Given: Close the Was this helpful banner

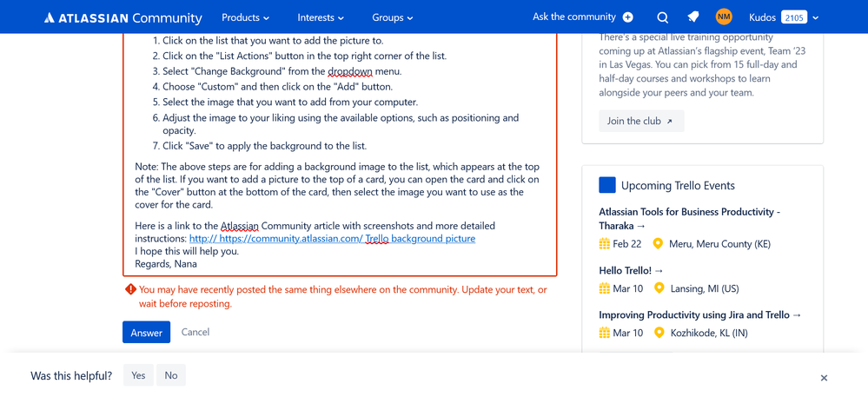Looking at the screenshot, I should (824, 378).
